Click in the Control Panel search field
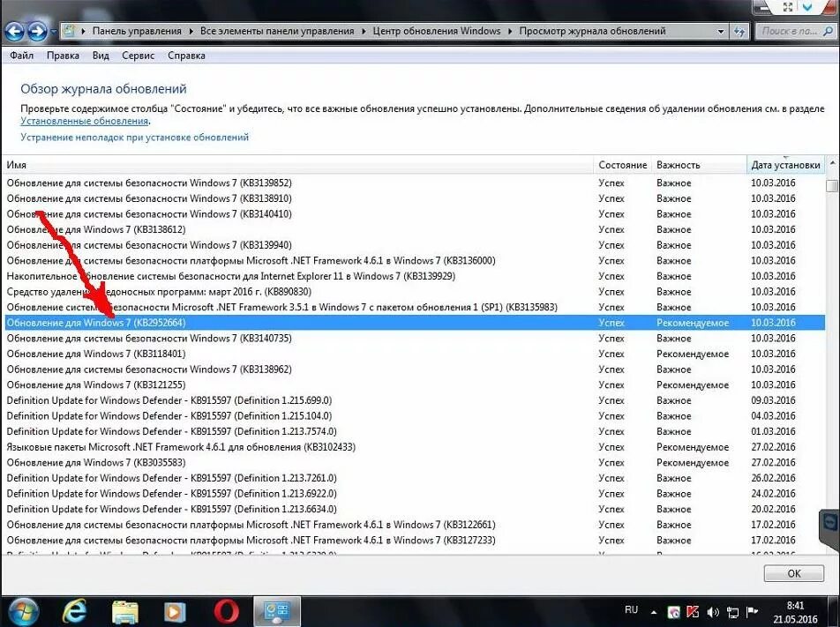The image size is (840, 627). click(x=795, y=31)
